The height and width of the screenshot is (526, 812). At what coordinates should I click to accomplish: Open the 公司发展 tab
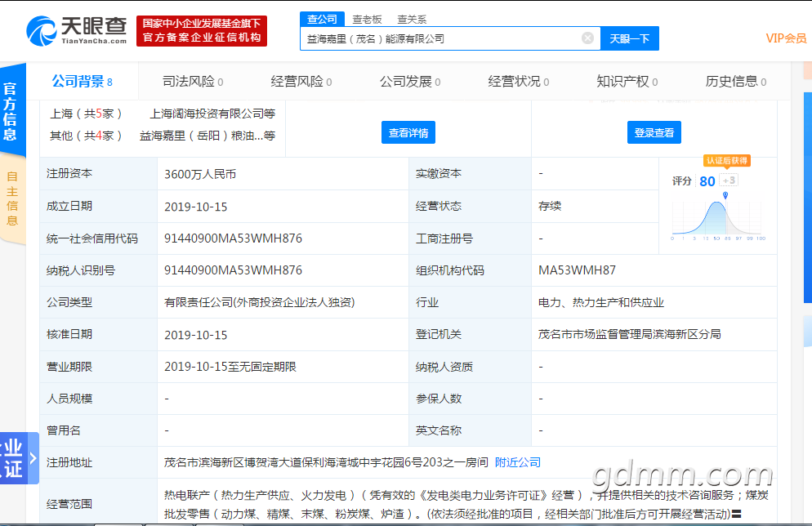click(x=409, y=82)
